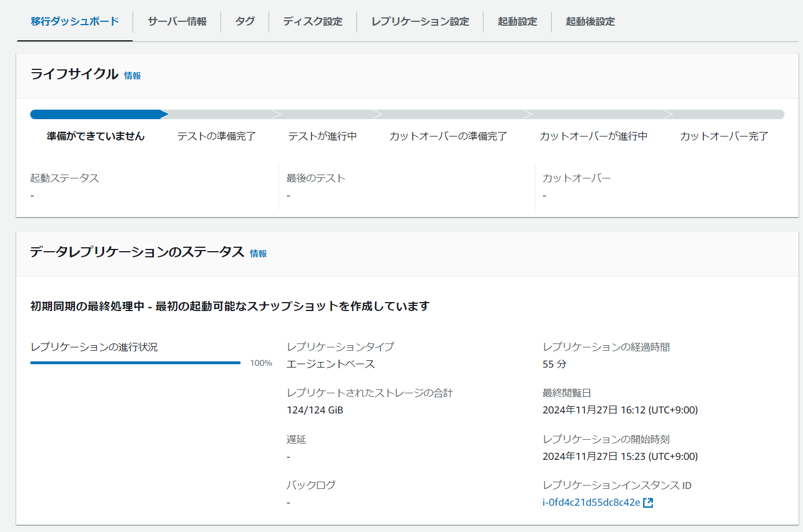Click the 2024年11月27日 15:23 timestamp
The height and width of the screenshot is (532, 803).
point(620,456)
